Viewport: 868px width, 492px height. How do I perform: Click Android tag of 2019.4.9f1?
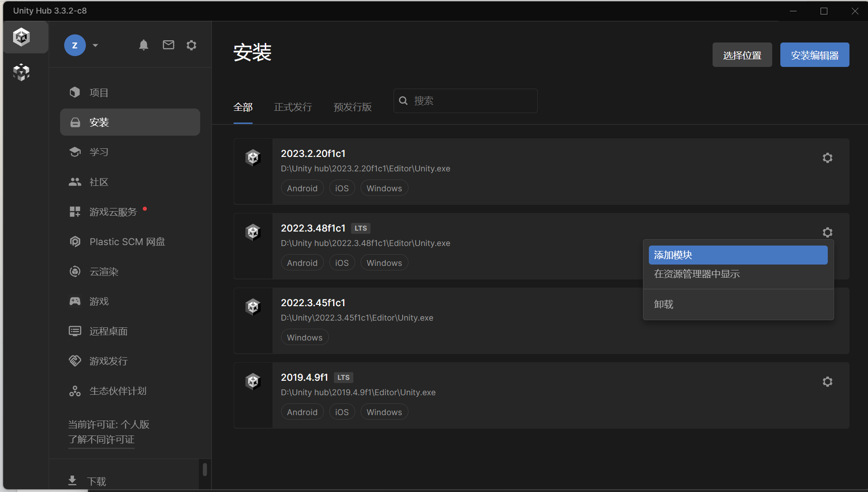(302, 412)
